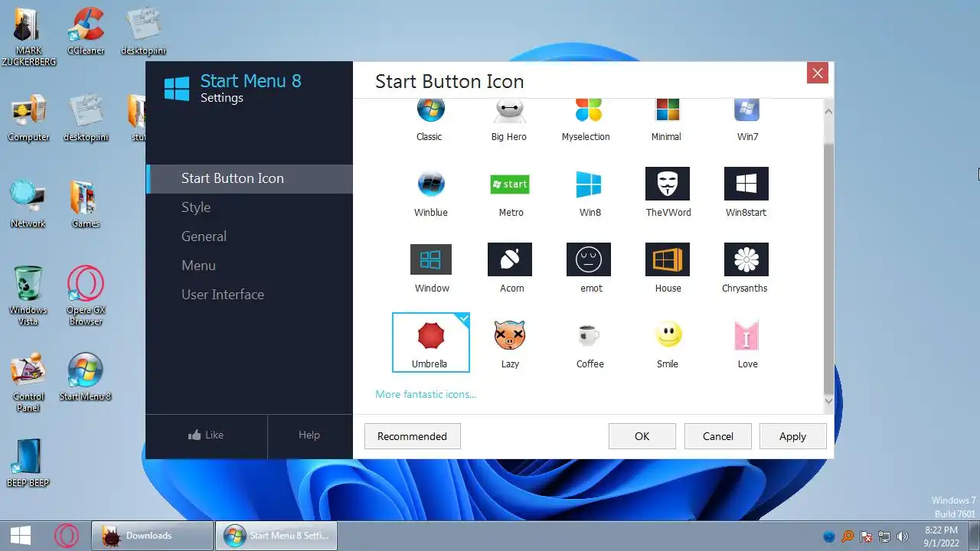Select the Windows Vista recycle bin icon
The image size is (980, 551).
(x=28, y=295)
